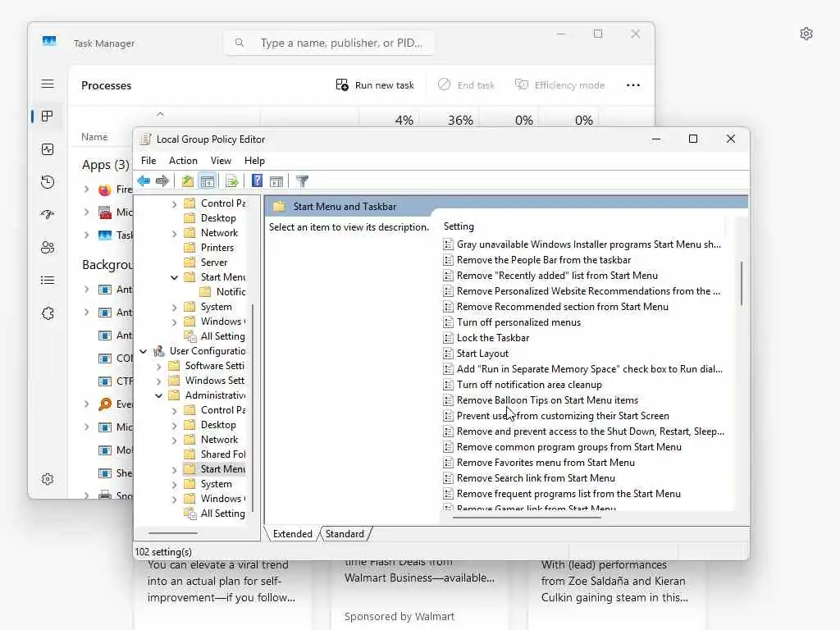Click the Task Manager search input field
Viewport: 840px width, 630px height.
[329, 43]
